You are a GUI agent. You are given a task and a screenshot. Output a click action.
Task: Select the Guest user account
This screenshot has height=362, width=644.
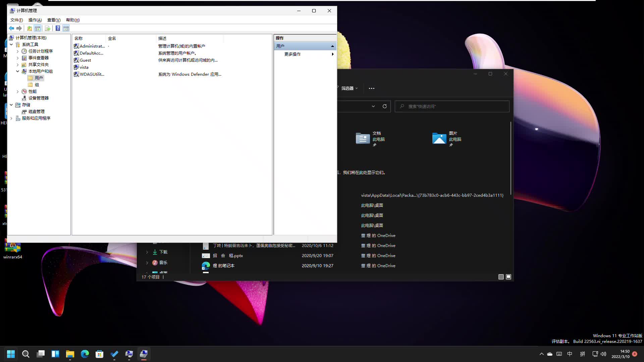(85, 60)
